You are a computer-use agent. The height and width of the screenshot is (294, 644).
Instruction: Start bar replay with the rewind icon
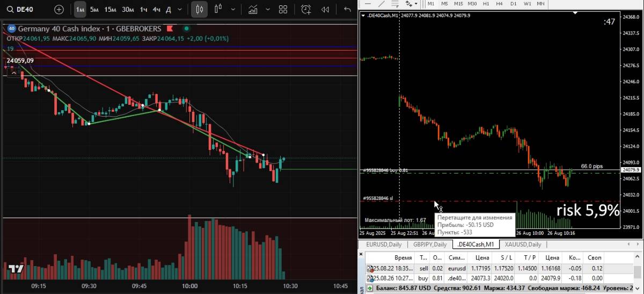(x=325, y=9)
